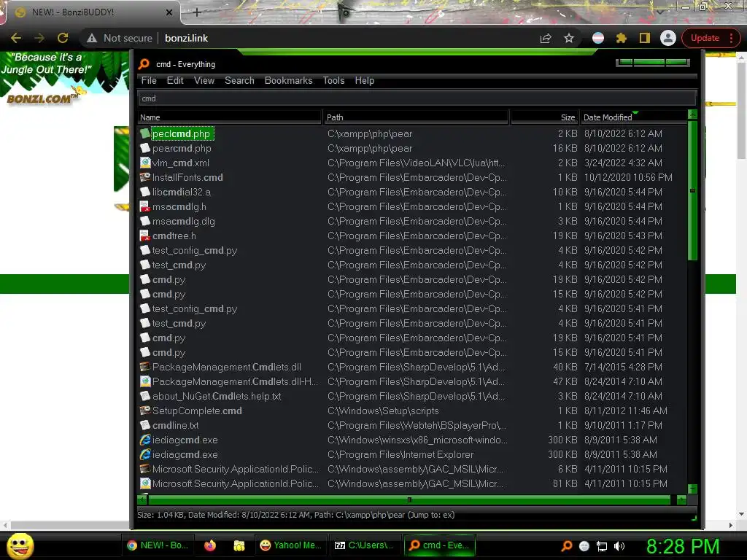Select the libcmdial32.a file
Image resolution: width=747 pixels, height=560 pixels.
click(182, 192)
